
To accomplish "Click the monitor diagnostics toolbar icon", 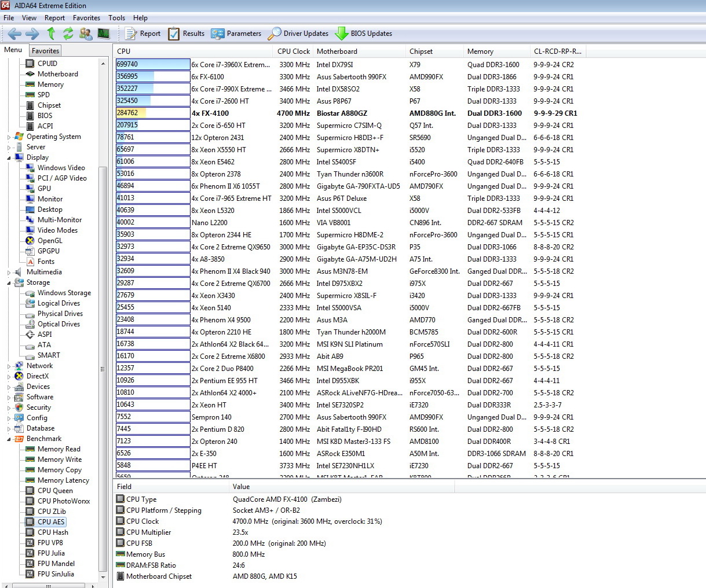I will pos(104,34).
